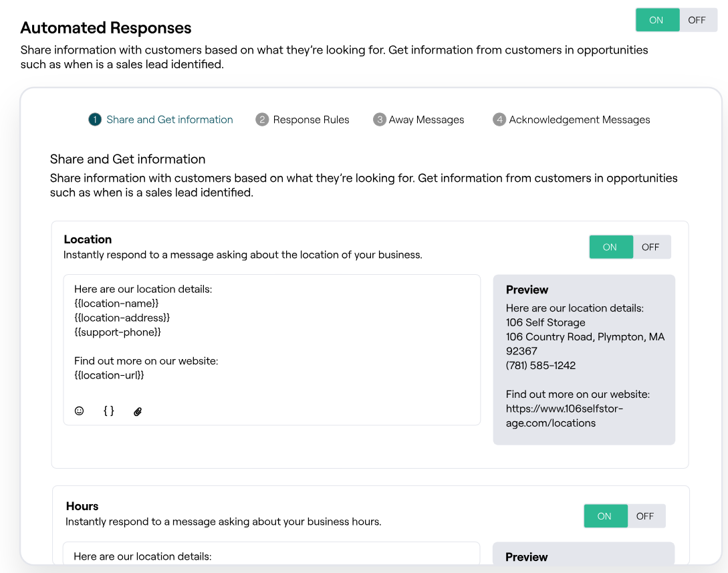This screenshot has width=728, height=573.
Task: Insert a template variable using the braces icon
Action: (x=108, y=411)
